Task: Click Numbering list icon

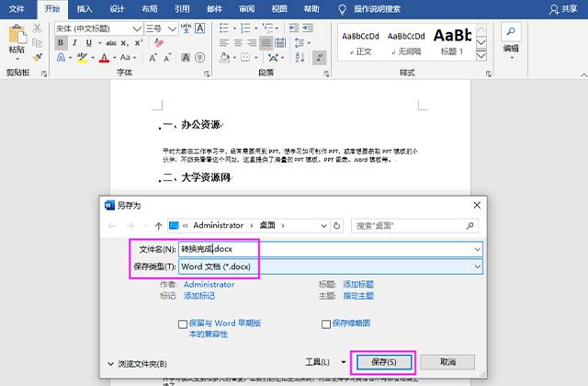Action: [x=245, y=28]
